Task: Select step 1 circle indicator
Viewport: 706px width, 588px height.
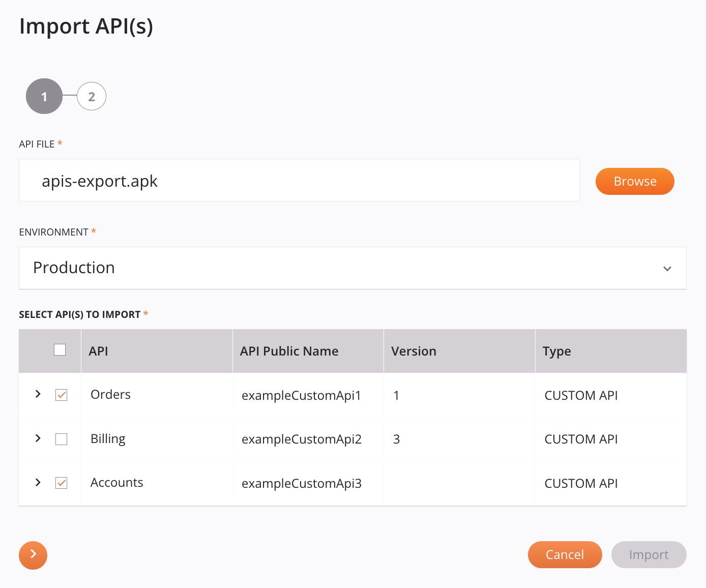Action: pyautogui.click(x=44, y=96)
